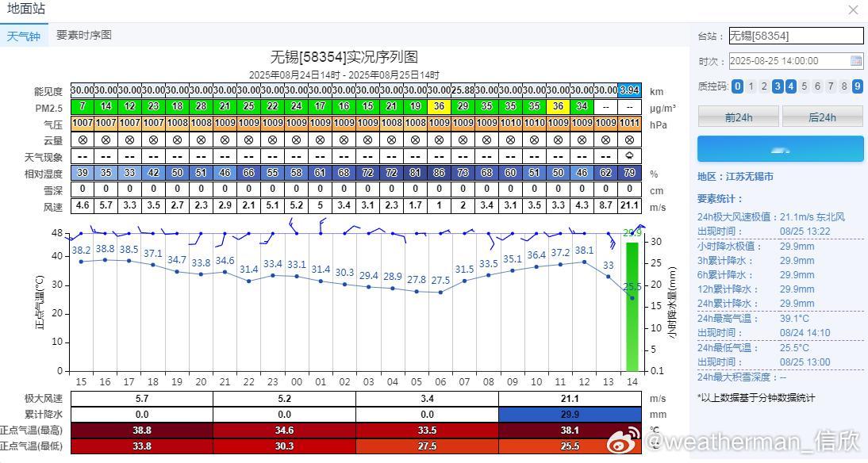Image resolution: width=868 pixels, height=463 pixels.
Task: Click the 25.5 temperature point on the chart
Action: click(x=632, y=297)
